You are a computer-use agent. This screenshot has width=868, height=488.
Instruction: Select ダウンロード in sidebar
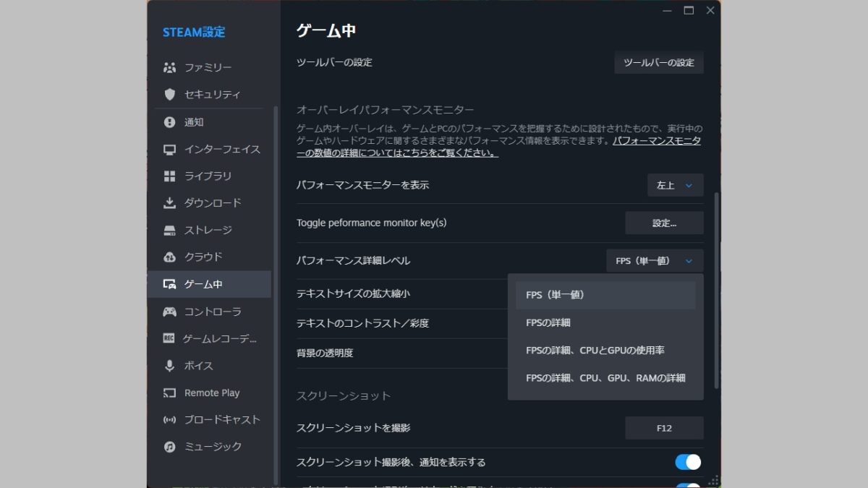(x=209, y=203)
